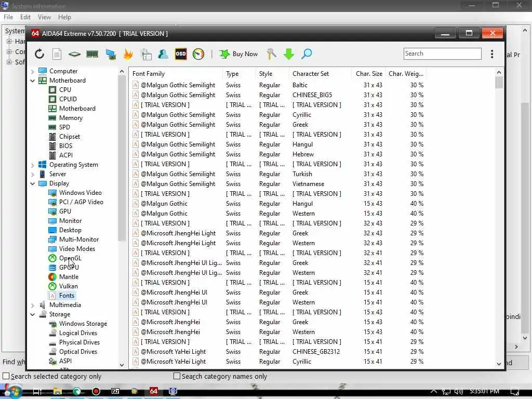
Task: Click the clipboard report toolbar icon
Action: point(146,54)
